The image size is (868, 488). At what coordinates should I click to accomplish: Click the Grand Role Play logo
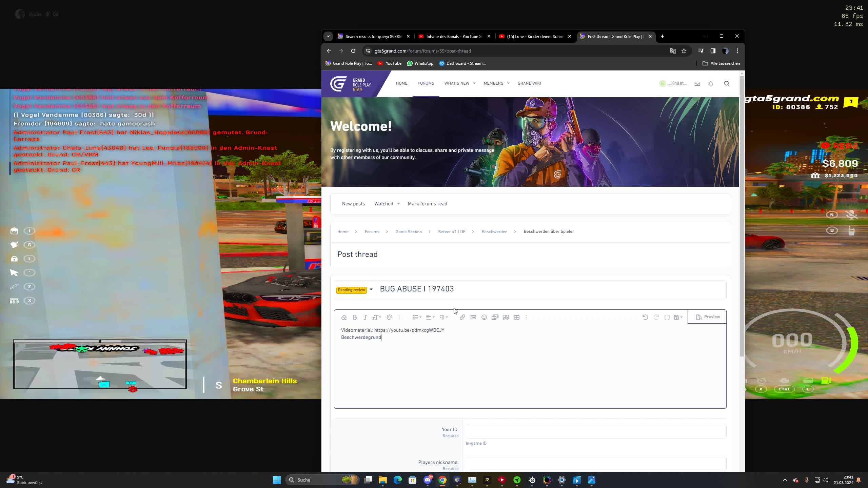351,84
